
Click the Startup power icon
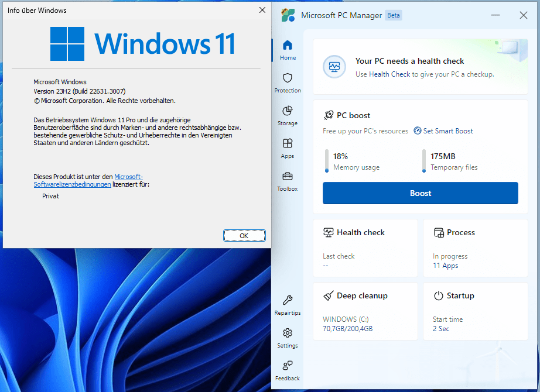pyautogui.click(x=439, y=295)
